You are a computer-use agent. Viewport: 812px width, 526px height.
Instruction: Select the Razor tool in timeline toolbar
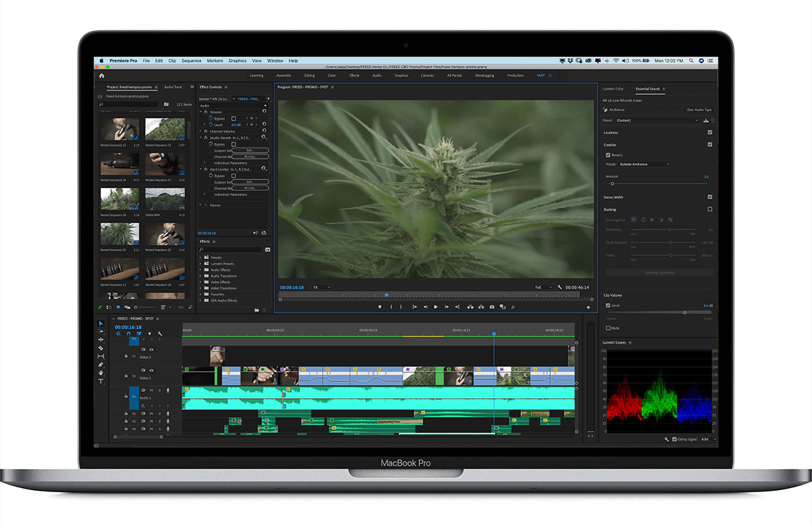pyautogui.click(x=101, y=348)
